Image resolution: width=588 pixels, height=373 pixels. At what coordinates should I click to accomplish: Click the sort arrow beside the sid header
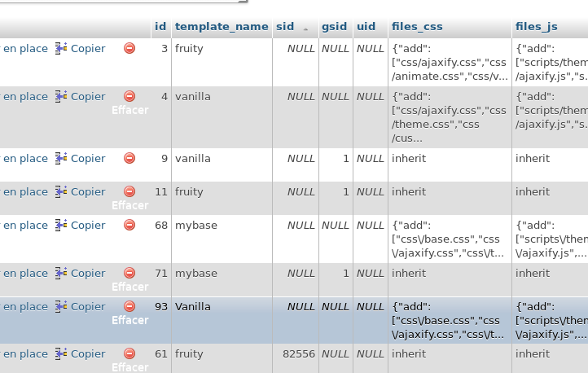point(305,29)
